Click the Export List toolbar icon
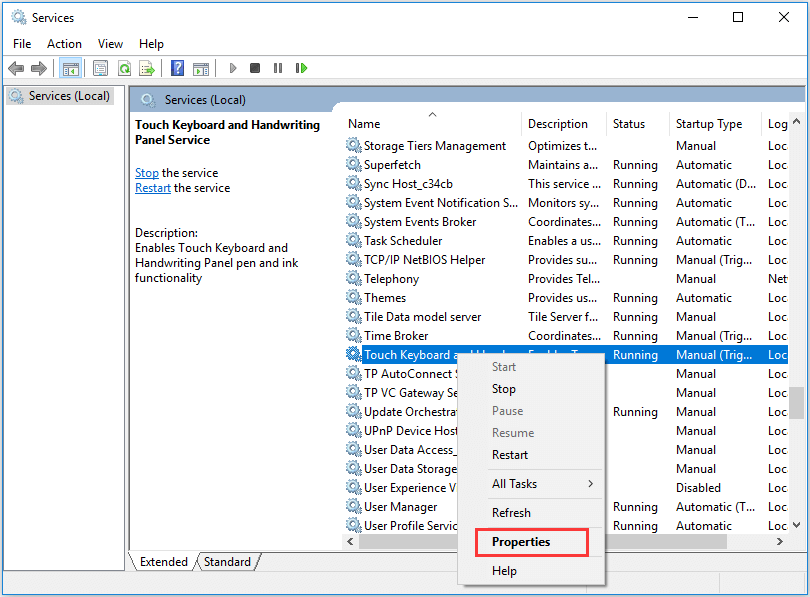 [x=147, y=68]
